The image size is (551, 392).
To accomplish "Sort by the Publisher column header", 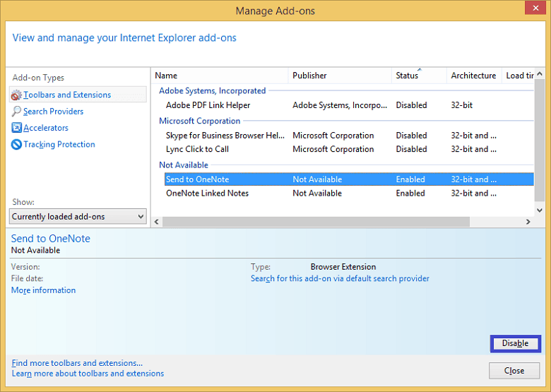I will click(340, 76).
